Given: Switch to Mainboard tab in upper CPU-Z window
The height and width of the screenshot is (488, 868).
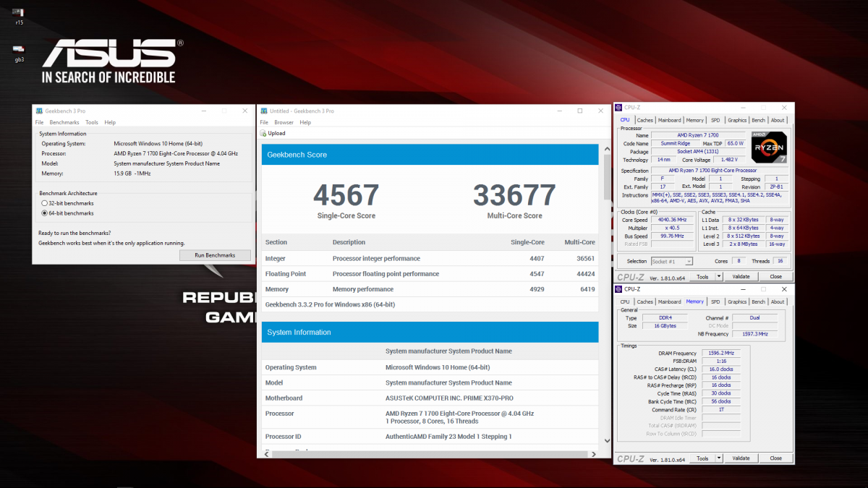Looking at the screenshot, I should (669, 120).
